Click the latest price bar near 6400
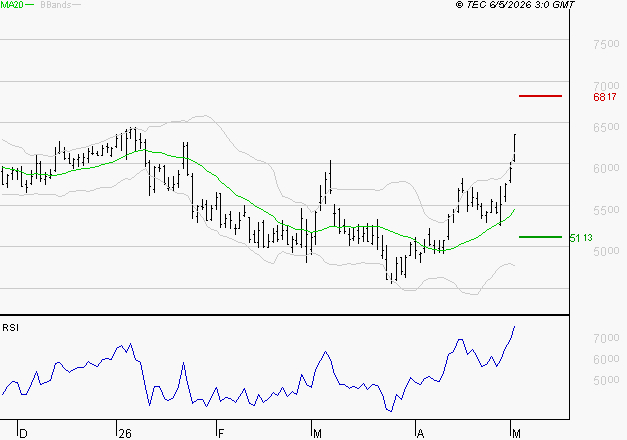 (x=515, y=148)
